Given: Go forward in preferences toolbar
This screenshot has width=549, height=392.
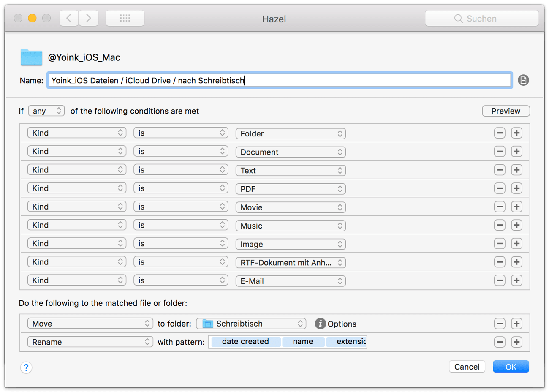Looking at the screenshot, I should (x=89, y=18).
